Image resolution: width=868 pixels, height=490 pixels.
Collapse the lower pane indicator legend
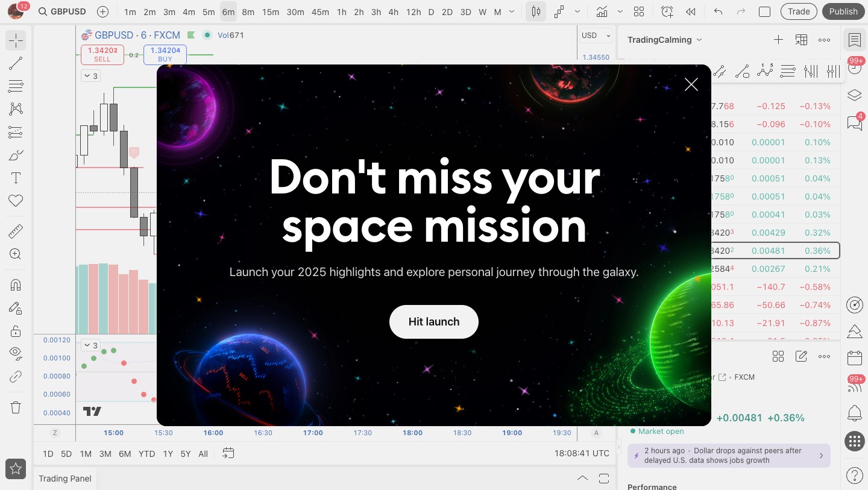[x=90, y=345]
